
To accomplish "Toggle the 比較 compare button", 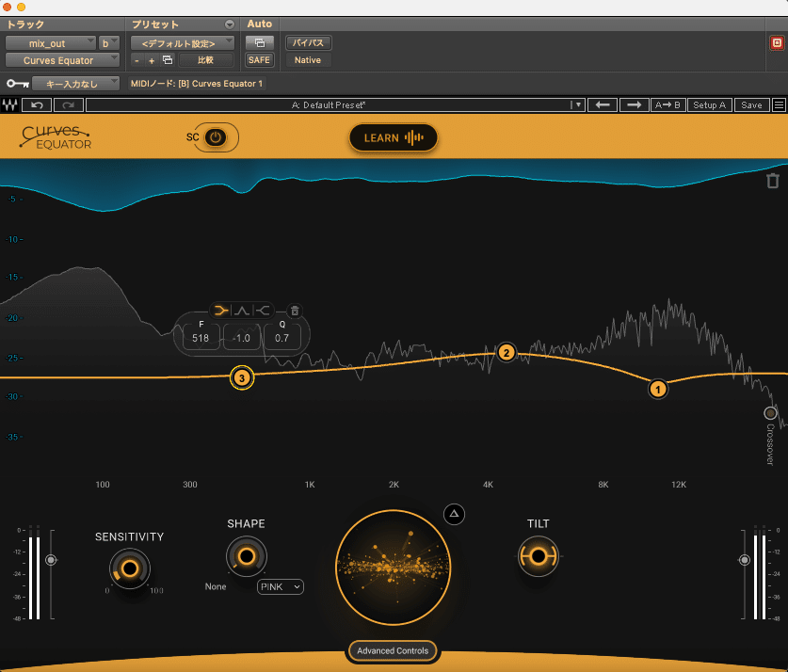I will tap(206, 60).
